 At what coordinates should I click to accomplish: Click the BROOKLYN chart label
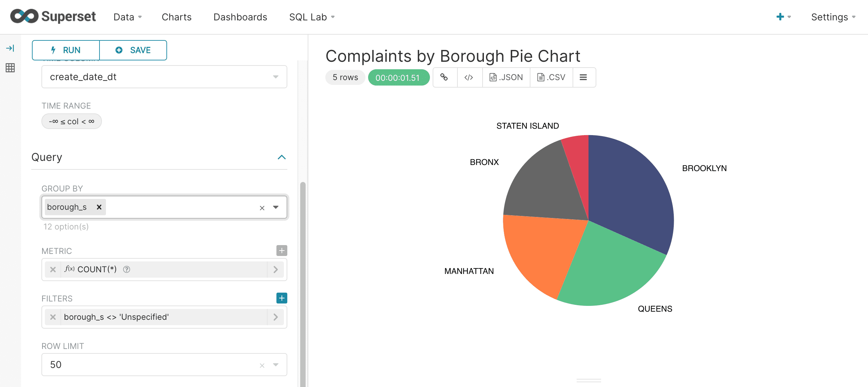704,168
